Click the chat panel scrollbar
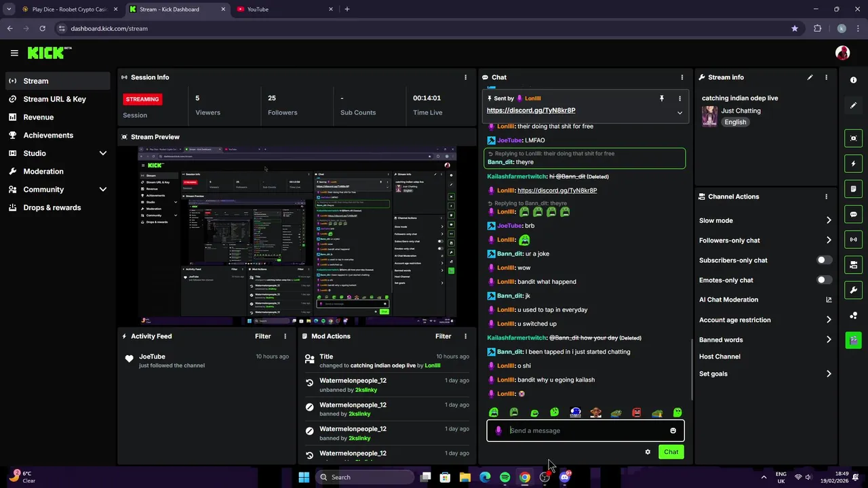 click(692, 369)
